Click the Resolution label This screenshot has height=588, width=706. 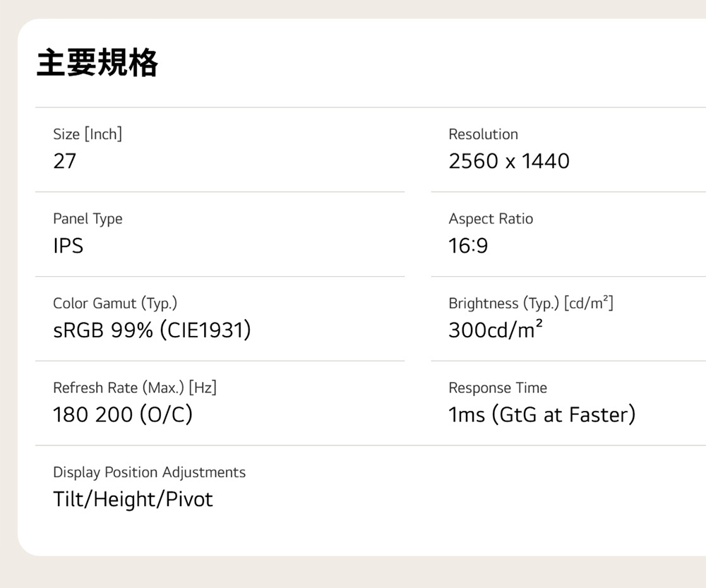pyautogui.click(x=483, y=134)
